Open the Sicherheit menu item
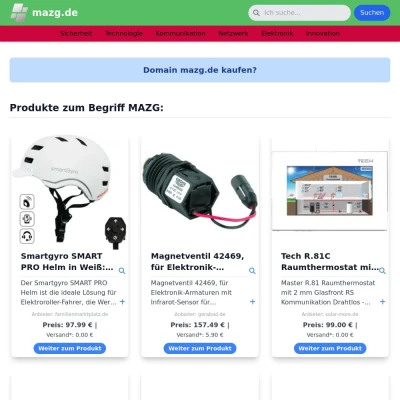The width and height of the screenshot is (400, 400). tap(76, 34)
